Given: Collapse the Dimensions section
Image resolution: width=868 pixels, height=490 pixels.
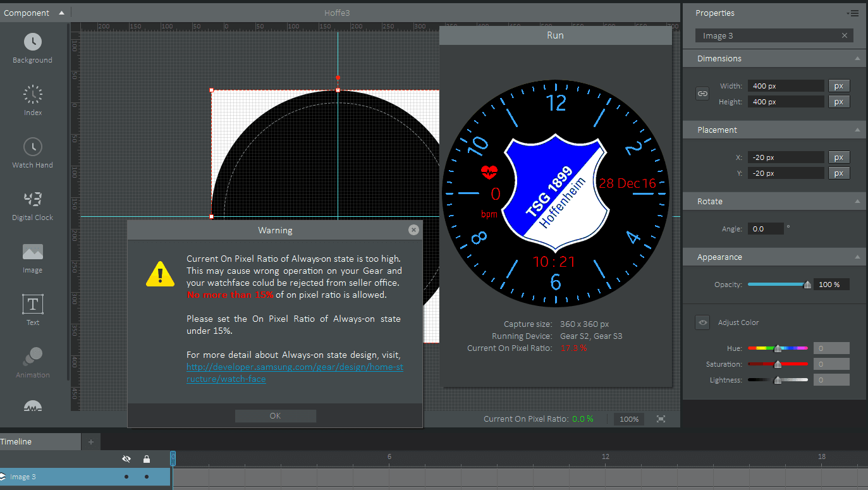Looking at the screenshot, I should coord(857,58).
